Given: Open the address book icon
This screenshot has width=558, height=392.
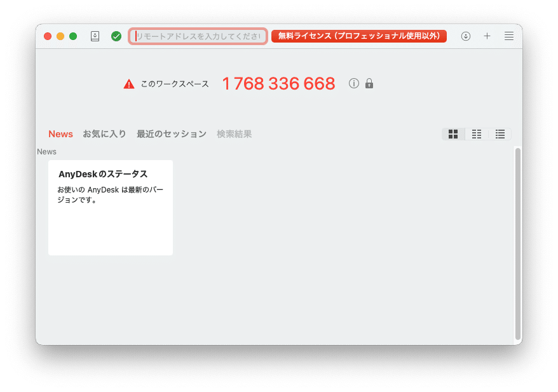Looking at the screenshot, I should [x=95, y=36].
